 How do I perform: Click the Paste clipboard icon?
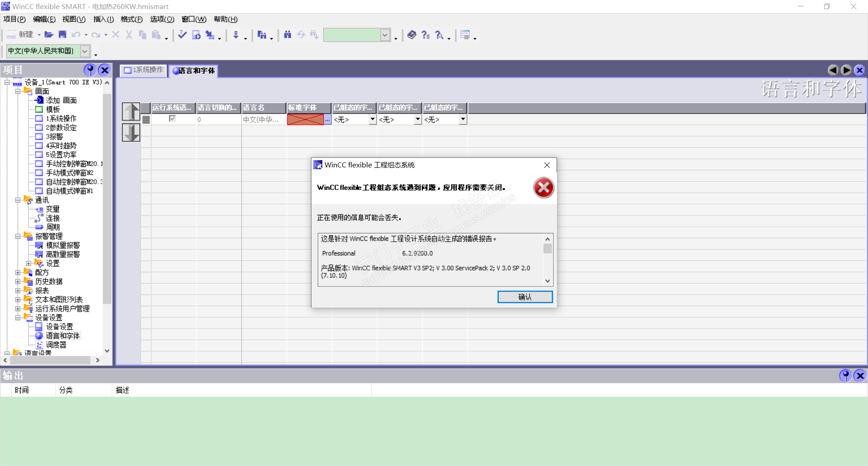click(x=156, y=35)
